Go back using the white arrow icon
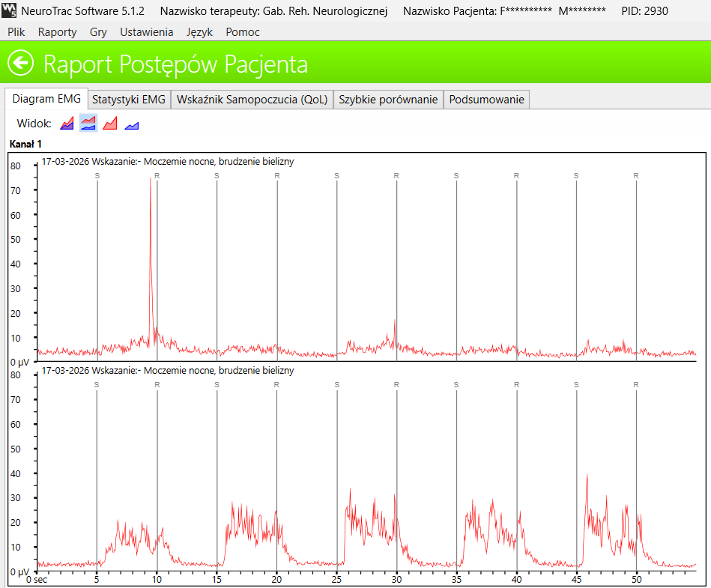Screen dimensions: 711x588 [20, 64]
